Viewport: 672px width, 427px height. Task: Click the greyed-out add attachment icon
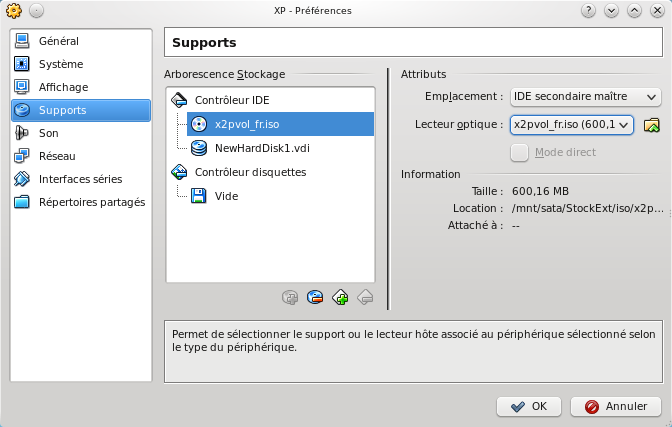coord(290,296)
